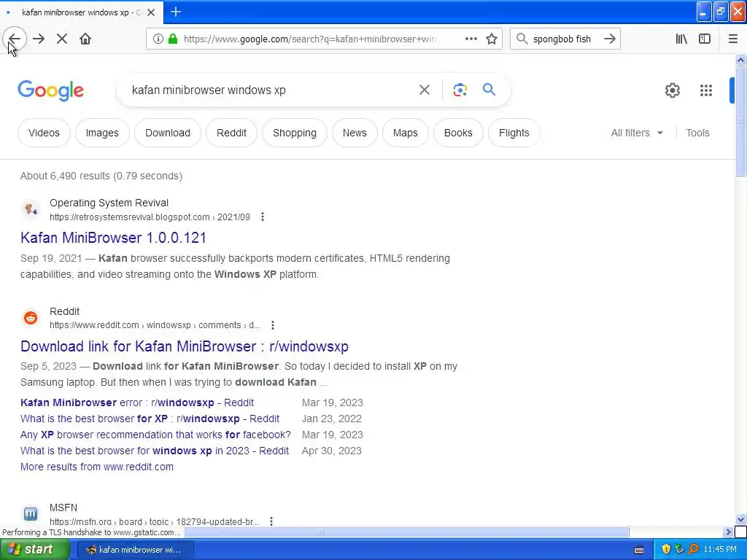Viewport: 747px width, 560px height.
Task: Open Kafan MiniBrowser 1.0.0.121 result
Action: pyautogui.click(x=113, y=238)
